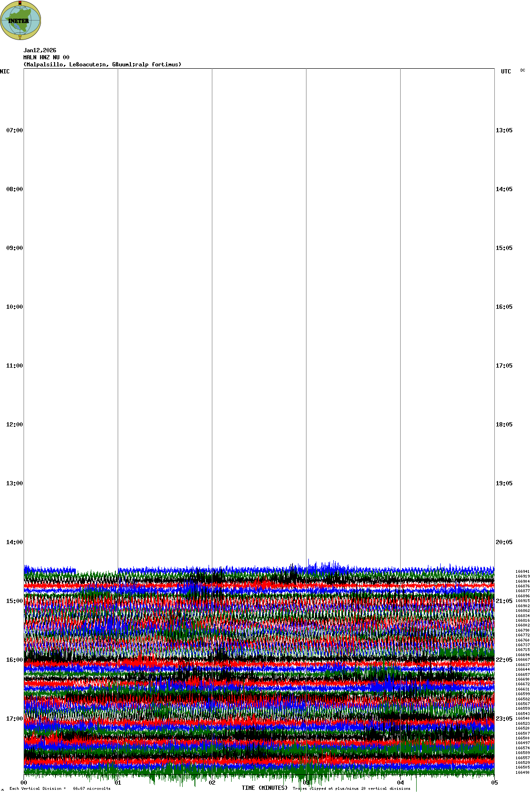Viewport: 532px width, 795px height.
Task: Click the 18:05 UTC time label
Action: pyautogui.click(x=504, y=425)
